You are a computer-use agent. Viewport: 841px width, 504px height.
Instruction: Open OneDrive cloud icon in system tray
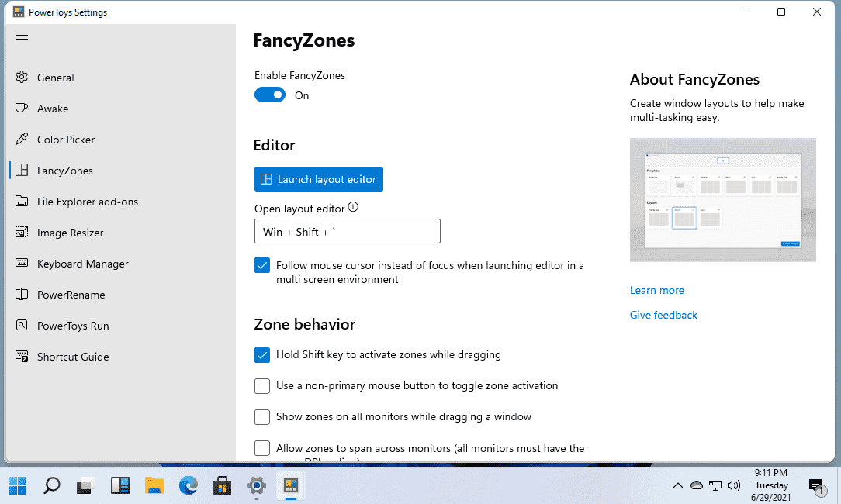(696, 485)
